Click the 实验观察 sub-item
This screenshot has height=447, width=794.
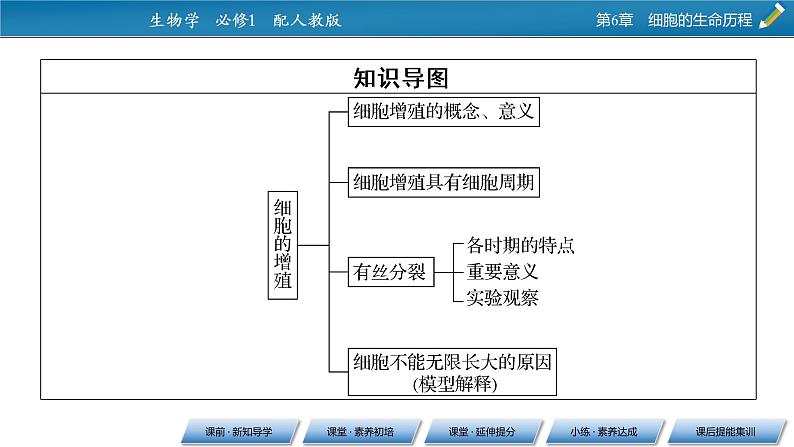[502, 296]
